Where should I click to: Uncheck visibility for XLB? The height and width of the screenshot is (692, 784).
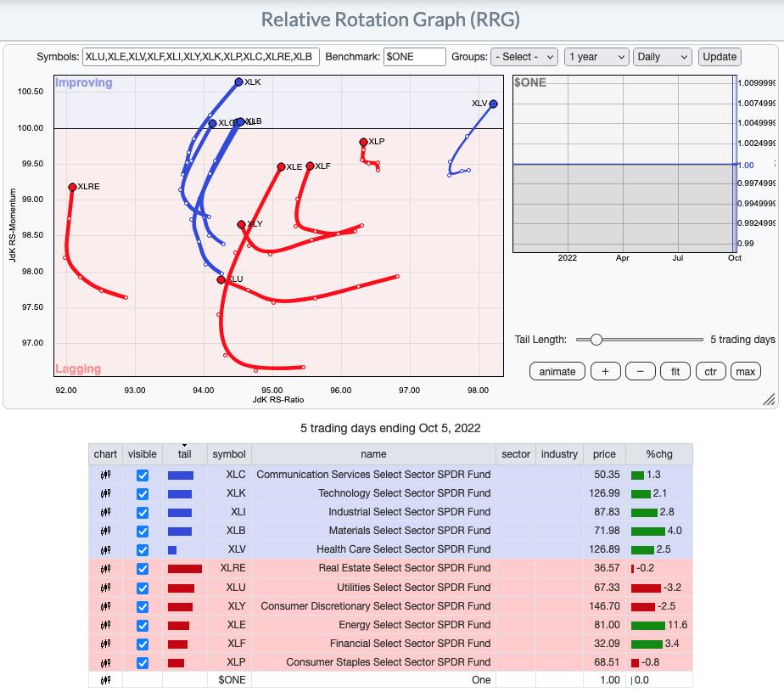143,532
